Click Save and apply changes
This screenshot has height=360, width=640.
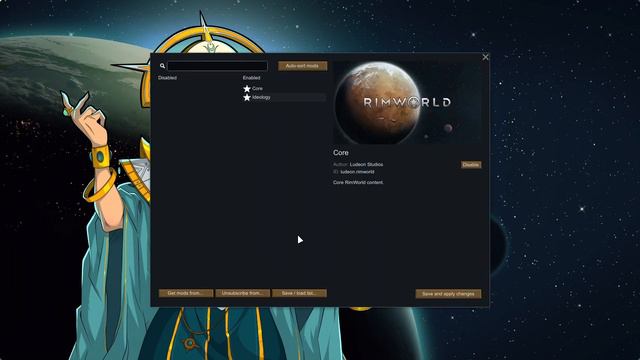448,294
